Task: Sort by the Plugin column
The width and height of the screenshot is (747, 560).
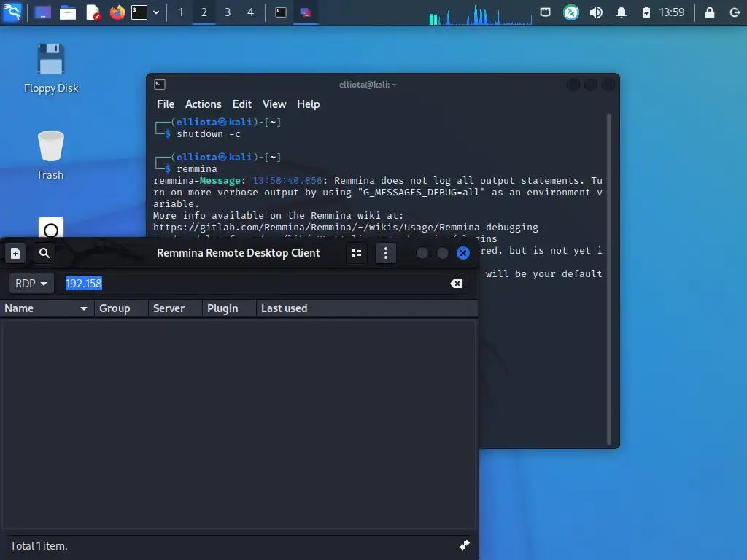Action: [228, 308]
